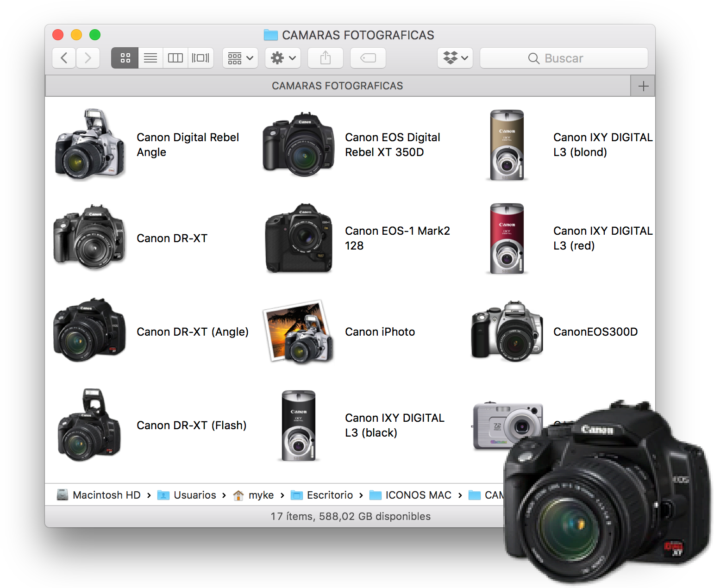Image resolution: width=714 pixels, height=588 pixels.
Task: Click the Buscar search field
Action: pos(564,58)
